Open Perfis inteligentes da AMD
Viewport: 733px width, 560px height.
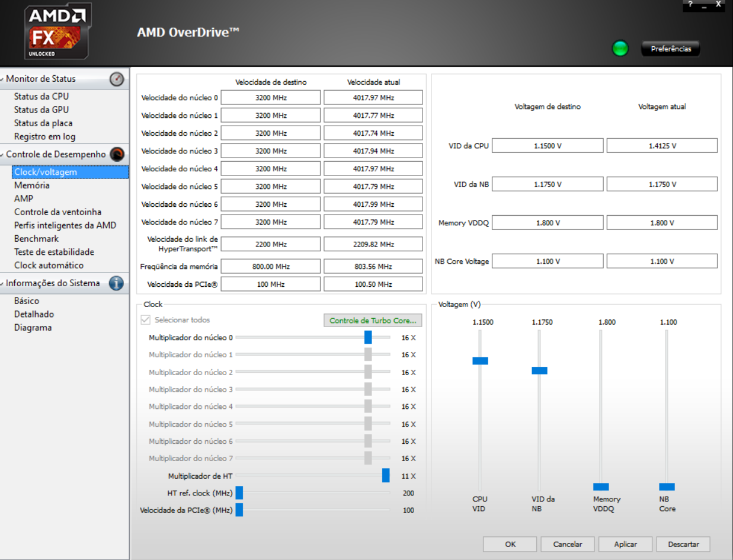point(65,225)
